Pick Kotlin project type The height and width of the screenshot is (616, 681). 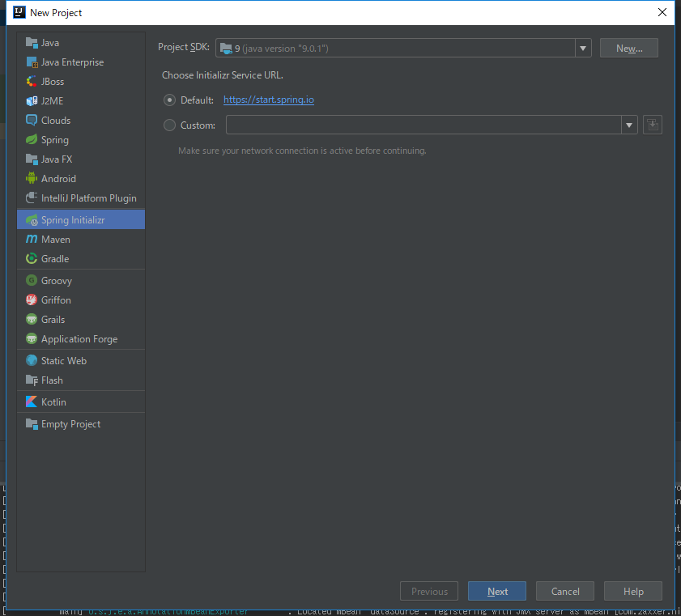point(81,402)
